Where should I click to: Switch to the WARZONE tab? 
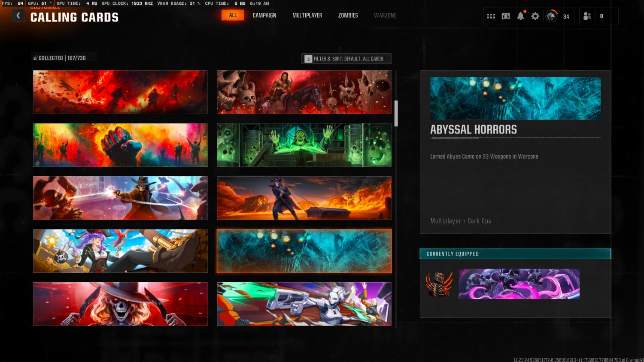pyautogui.click(x=385, y=15)
